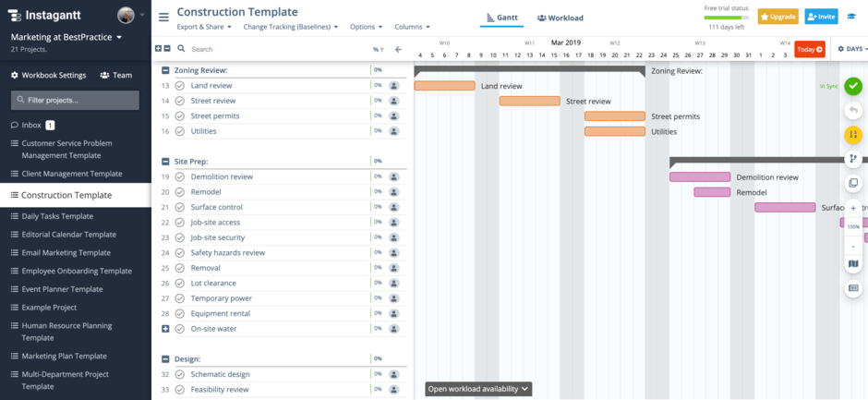Image resolution: width=868 pixels, height=400 pixels.
Task: Click the task Search input field
Action: point(277,49)
